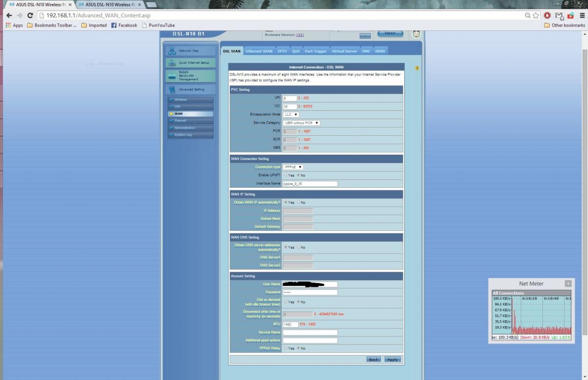Screen dimensions: 588x380
Task: Open the red YouTube extension icon
Action: [x=570, y=15]
